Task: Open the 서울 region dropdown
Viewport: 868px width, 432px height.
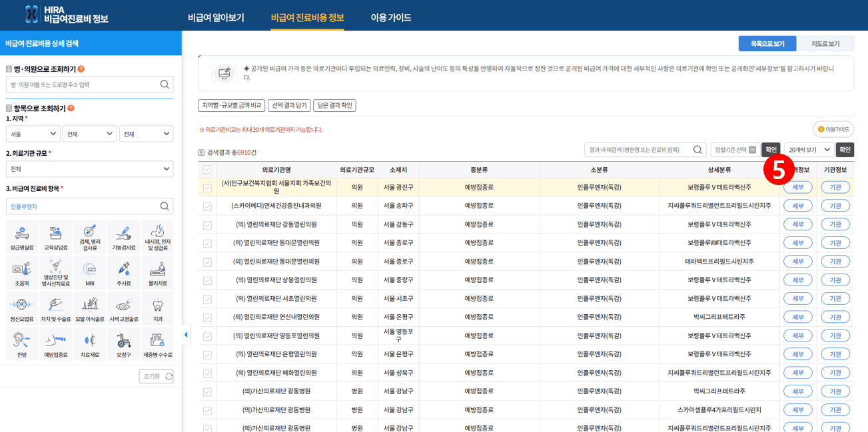Action: [x=33, y=134]
